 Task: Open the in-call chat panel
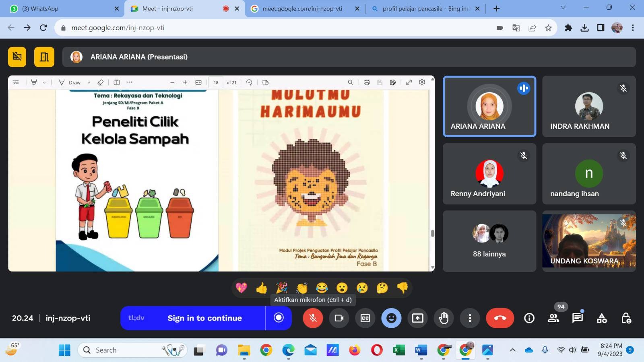point(578,318)
